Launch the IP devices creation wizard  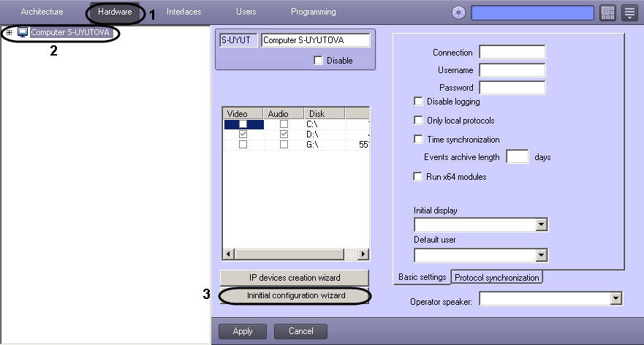click(x=295, y=278)
